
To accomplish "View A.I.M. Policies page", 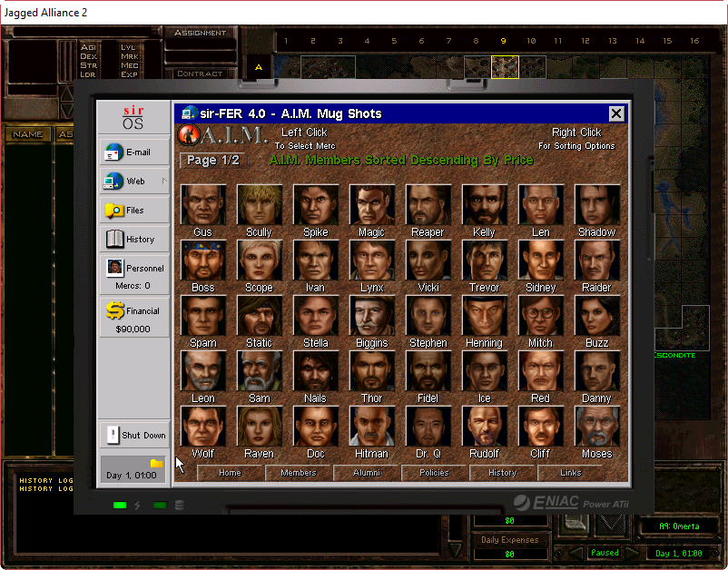I will tap(435, 473).
